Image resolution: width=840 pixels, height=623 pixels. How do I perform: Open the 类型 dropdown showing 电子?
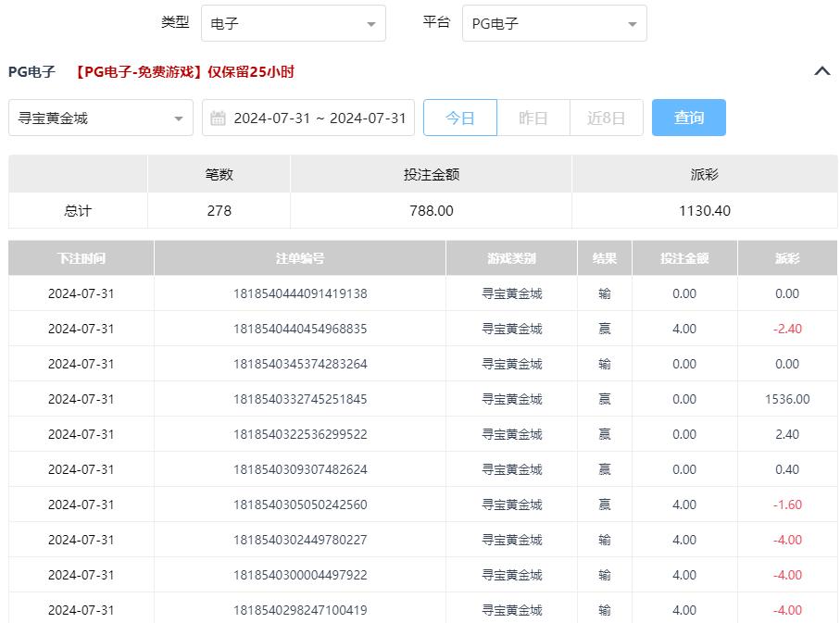[x=293, y=24]
